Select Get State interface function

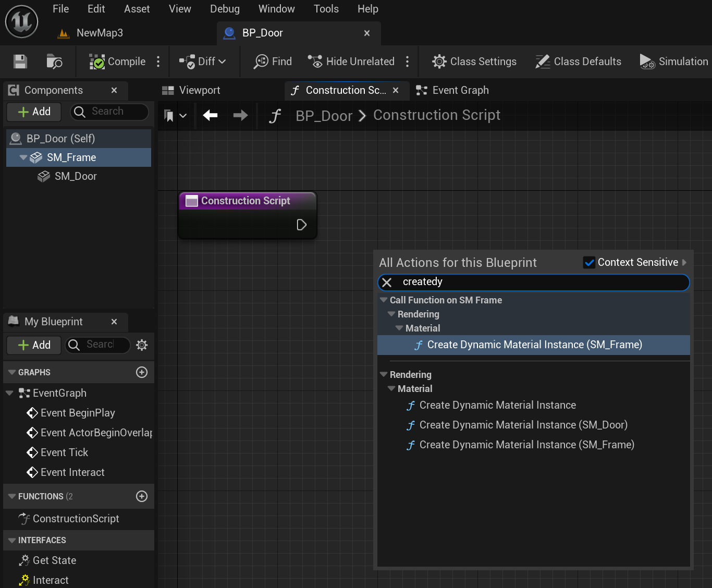tap(54, 560)
